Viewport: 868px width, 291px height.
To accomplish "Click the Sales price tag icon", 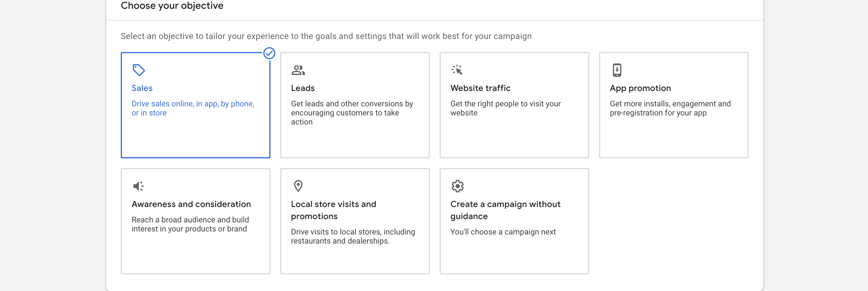I will (x=139, y=70).
